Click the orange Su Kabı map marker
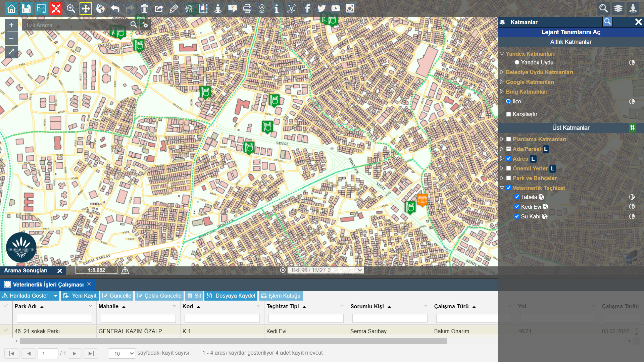This screenshot has height=362, width=644. coord(422,200)
